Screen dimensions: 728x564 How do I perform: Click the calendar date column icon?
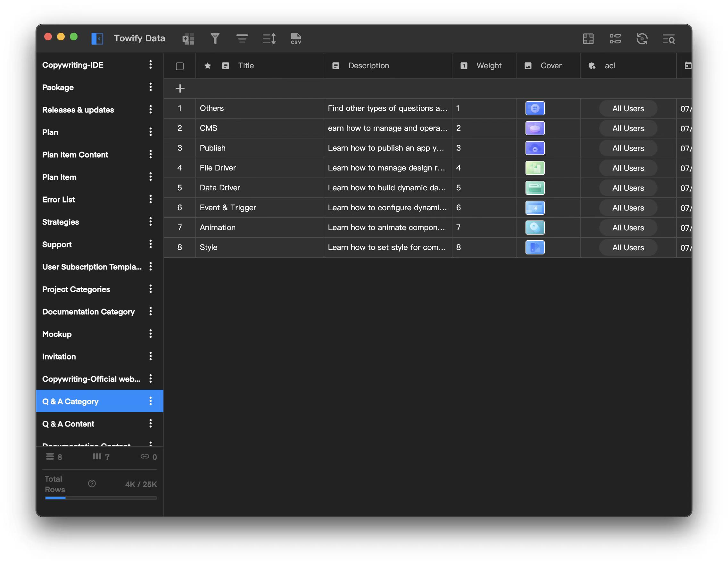(x=688, y=66)
